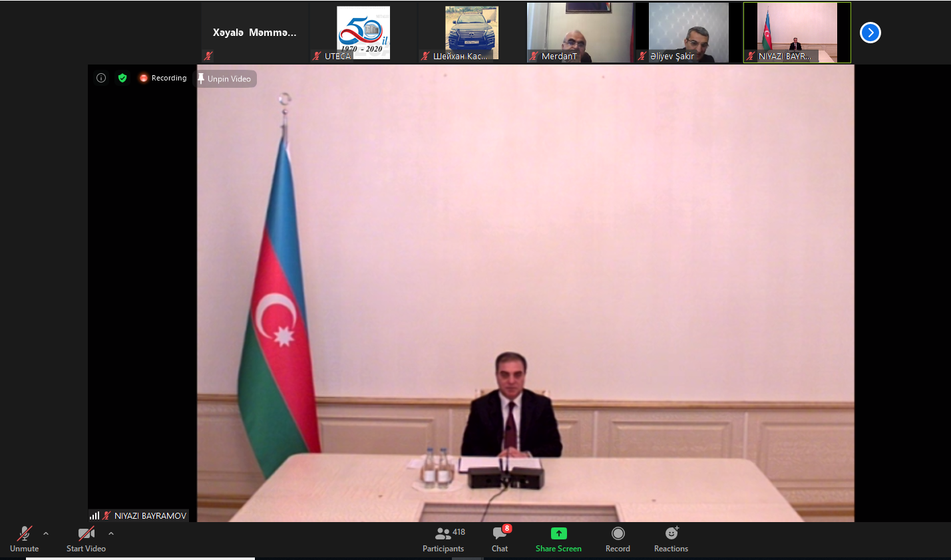The image size is (951, 560).
Task: Open the Reactions menu
Action: coord(671,539)
